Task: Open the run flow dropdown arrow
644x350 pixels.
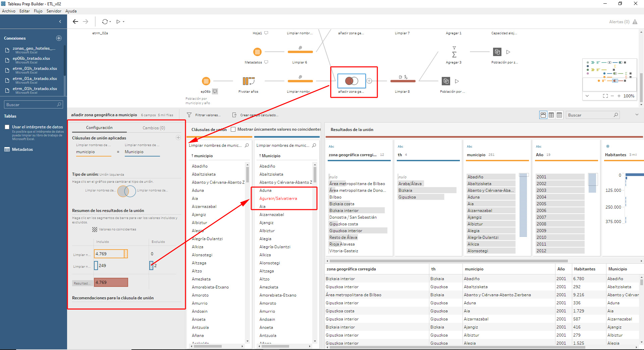Action: pos(124,22)
